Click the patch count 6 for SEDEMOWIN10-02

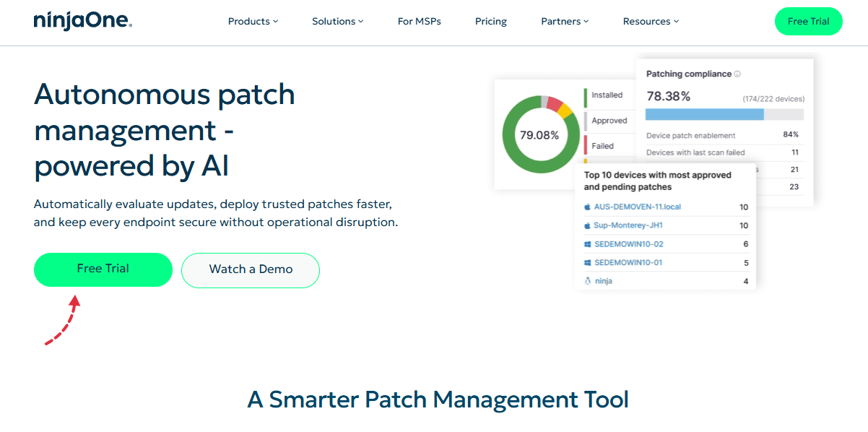(746, 245)
